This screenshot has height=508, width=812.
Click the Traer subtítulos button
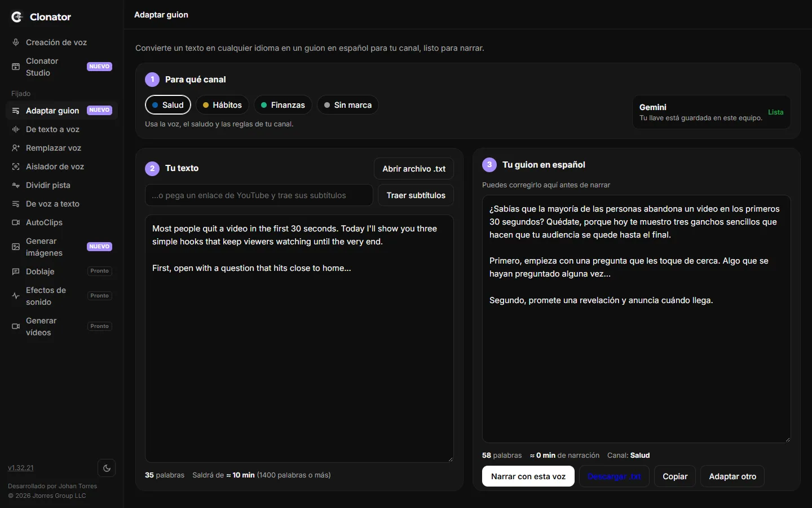[416, 195]
